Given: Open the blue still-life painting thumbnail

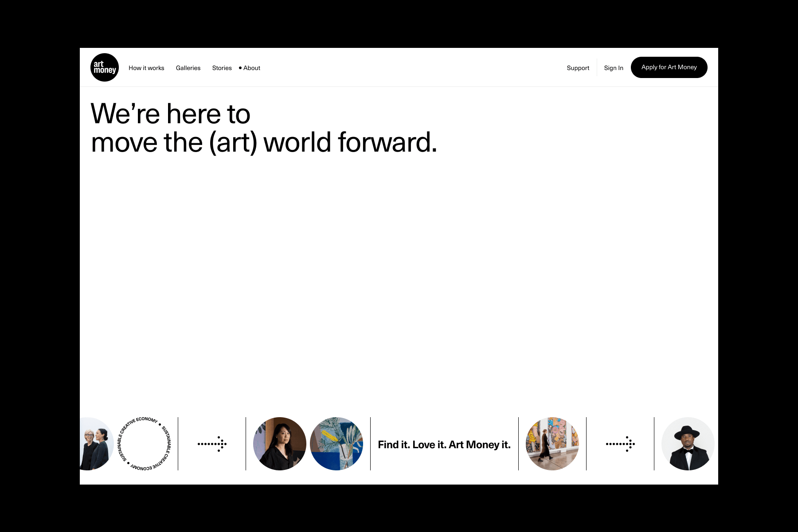Looking at the screenshot, I should [x=336, y=444].
